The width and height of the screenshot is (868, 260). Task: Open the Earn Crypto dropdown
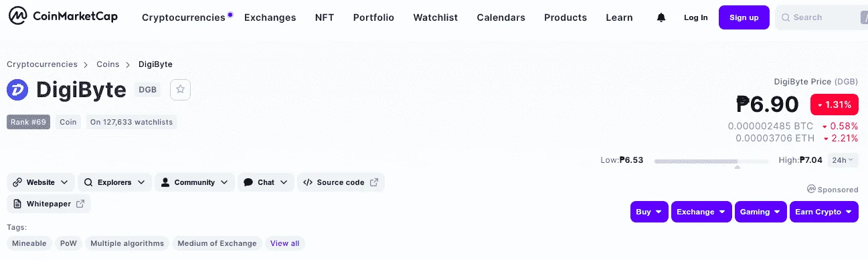(824, 212)
